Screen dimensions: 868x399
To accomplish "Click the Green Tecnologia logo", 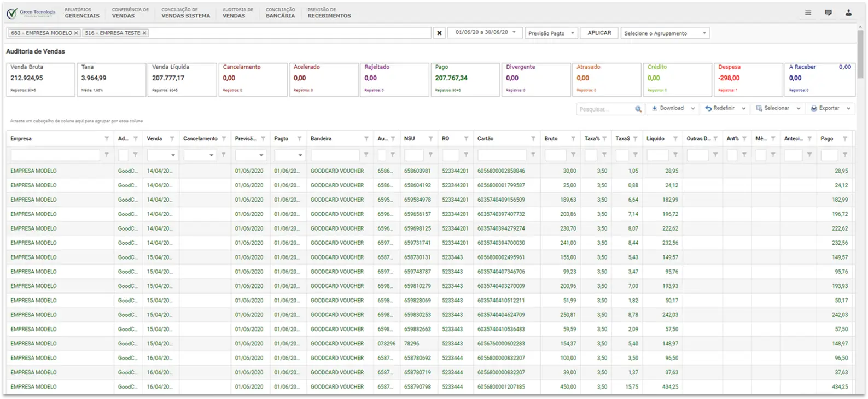I will pos(31,13).
